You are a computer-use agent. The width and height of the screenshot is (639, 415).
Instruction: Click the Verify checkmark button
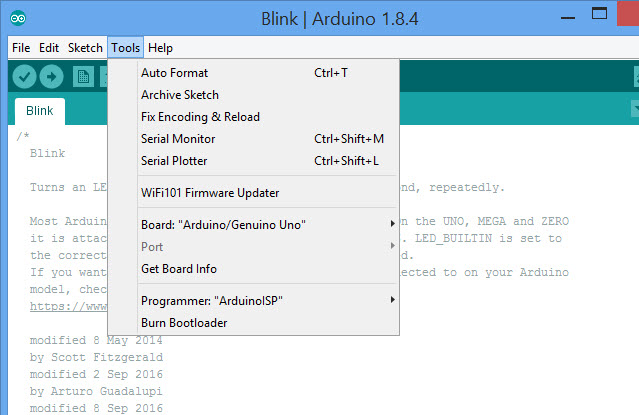point(25,77)
